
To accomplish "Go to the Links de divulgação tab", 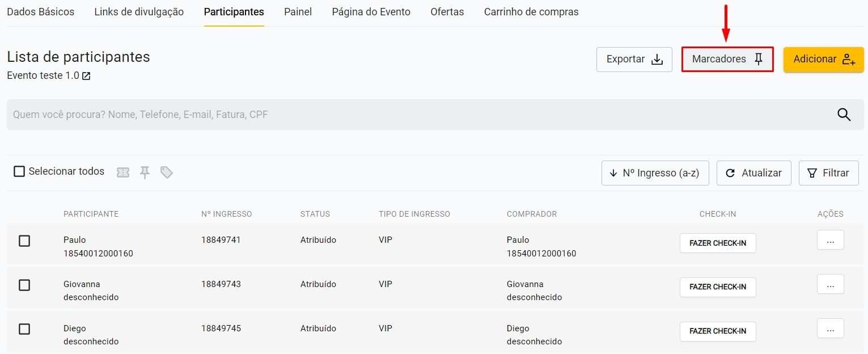I will [139, 12].
